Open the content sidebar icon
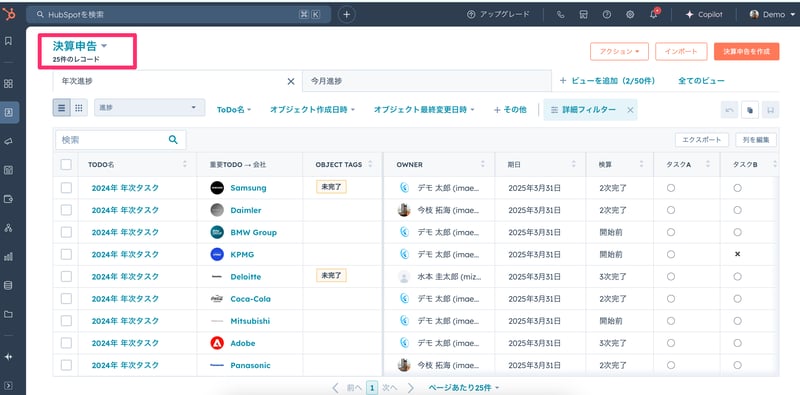This screenshot has height=395, width=800. coord(8,170)
